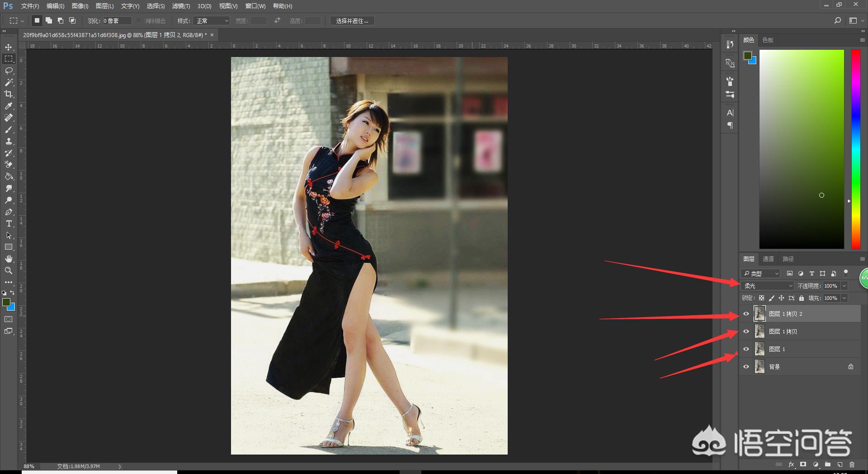This screenshot has width=868, height=474.
Task: Open 填充 fill dropdown arrow
Action: tap(844, 298)
